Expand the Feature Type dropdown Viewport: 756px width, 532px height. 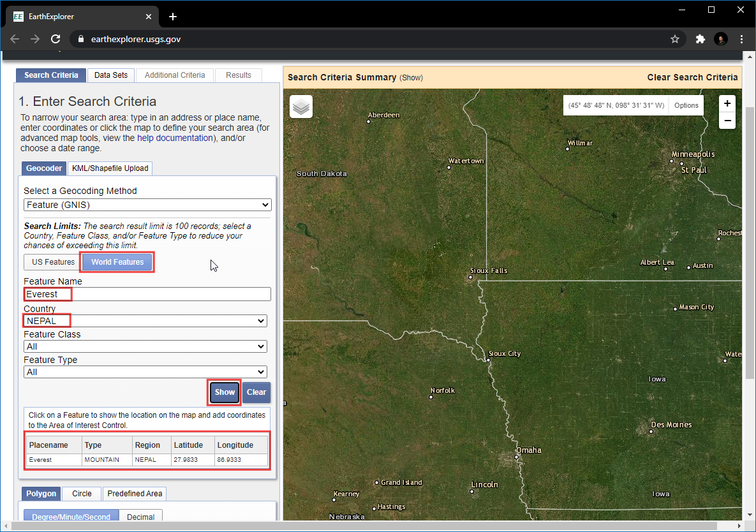[x=145, y=372]
